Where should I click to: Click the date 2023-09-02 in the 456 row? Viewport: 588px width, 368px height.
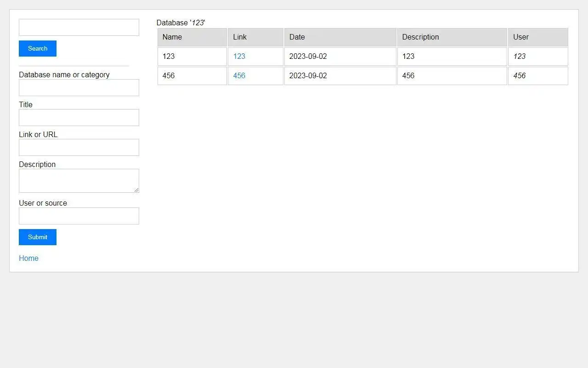pos(340,76)
